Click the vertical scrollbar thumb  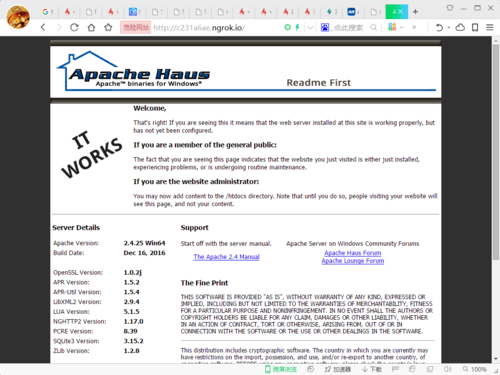(496, 152)
